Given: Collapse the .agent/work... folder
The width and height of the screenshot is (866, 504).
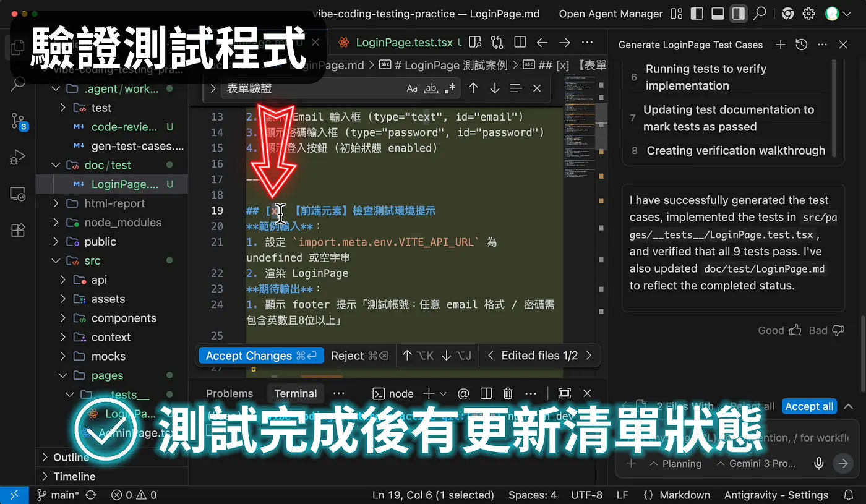Looking at the screenshot, I should (112, 88).
